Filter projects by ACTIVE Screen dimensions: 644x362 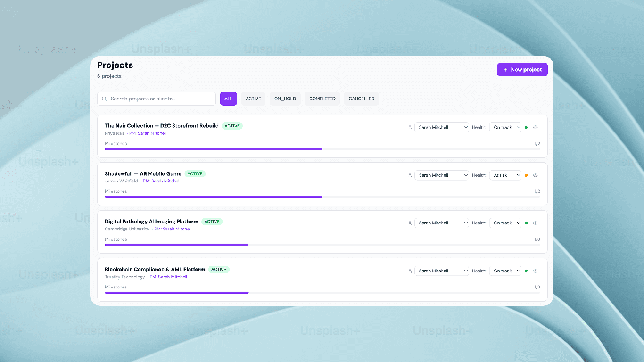253,99
